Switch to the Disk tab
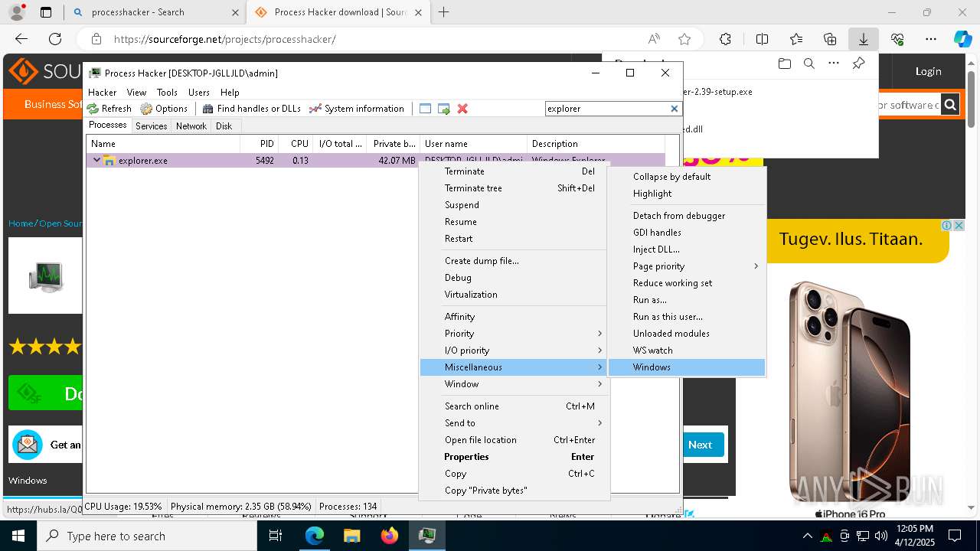The image size is (980, 551). click(224, 126)
